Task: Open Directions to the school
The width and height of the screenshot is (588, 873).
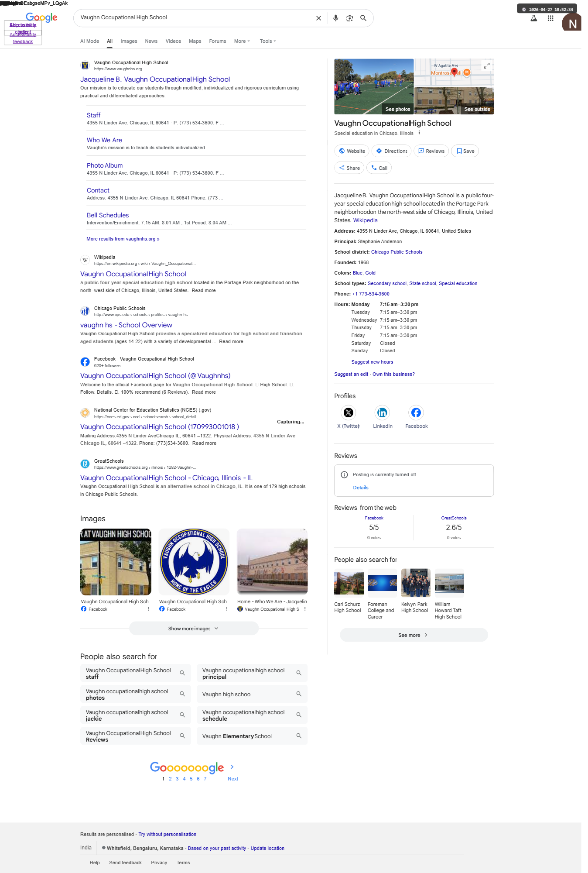Action: (391, 151)
